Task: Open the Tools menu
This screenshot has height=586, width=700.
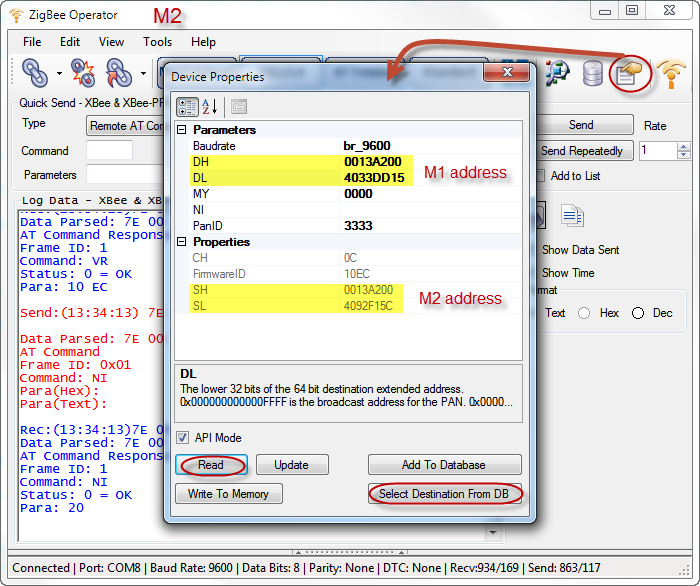Action: tap(158, 42)
